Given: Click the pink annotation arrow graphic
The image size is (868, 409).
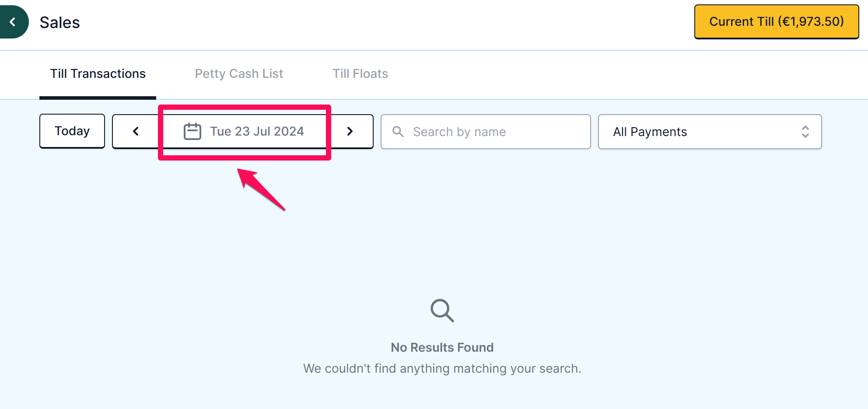Looking at the screenshot, I should pyautogui.click(x=261, y=189).
